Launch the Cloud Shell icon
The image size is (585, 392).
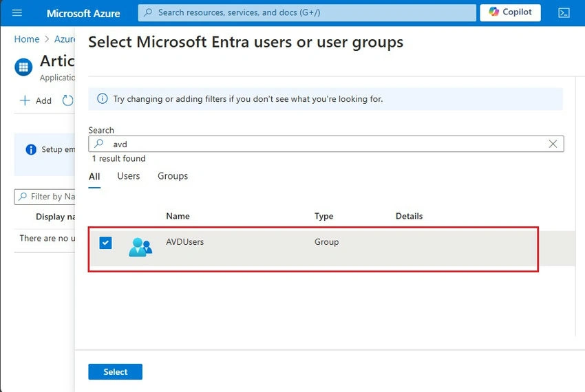coord(564,13)
